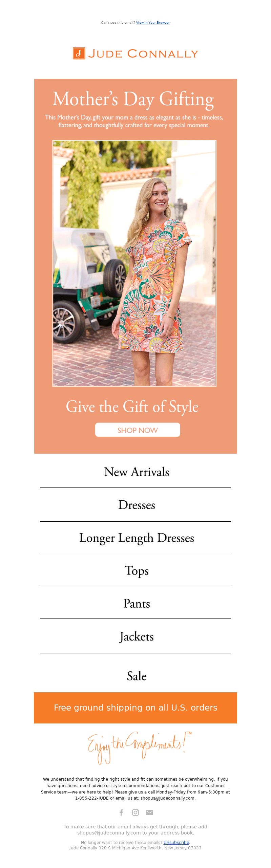
Task: Select the Dresses category
Action: click(137, 505)
